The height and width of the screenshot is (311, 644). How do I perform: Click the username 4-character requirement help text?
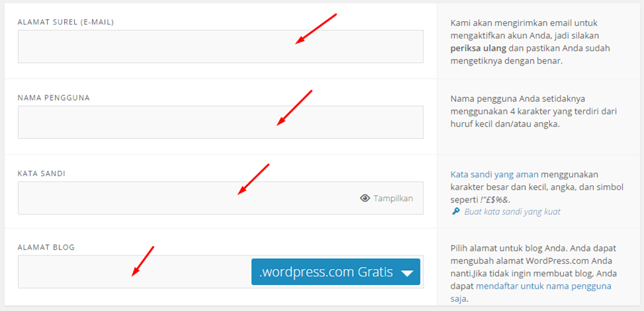pos(532,111)
